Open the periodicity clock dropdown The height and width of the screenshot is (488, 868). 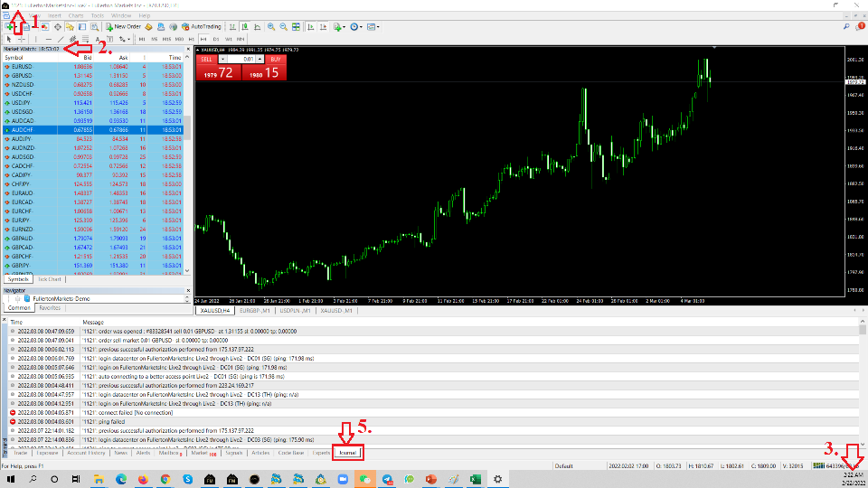(x=356, y=26)
